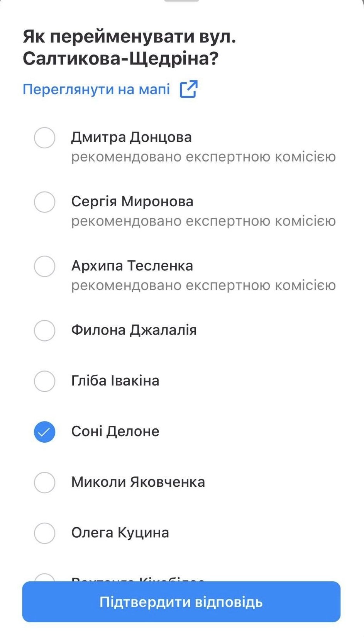
Task: Tap the Филона Джалалія name label
Action: [x=134, y=330]
